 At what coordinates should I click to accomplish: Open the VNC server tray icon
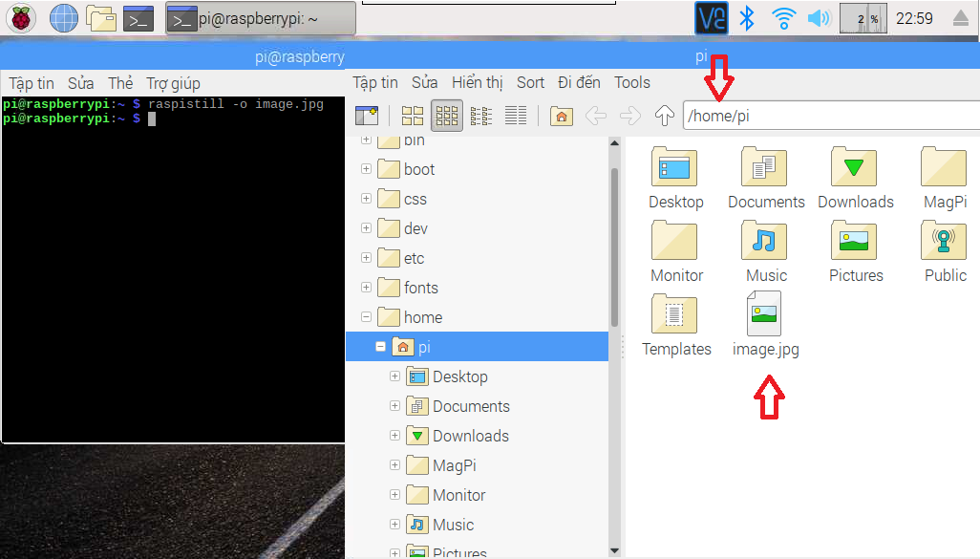tap(712, 18)
